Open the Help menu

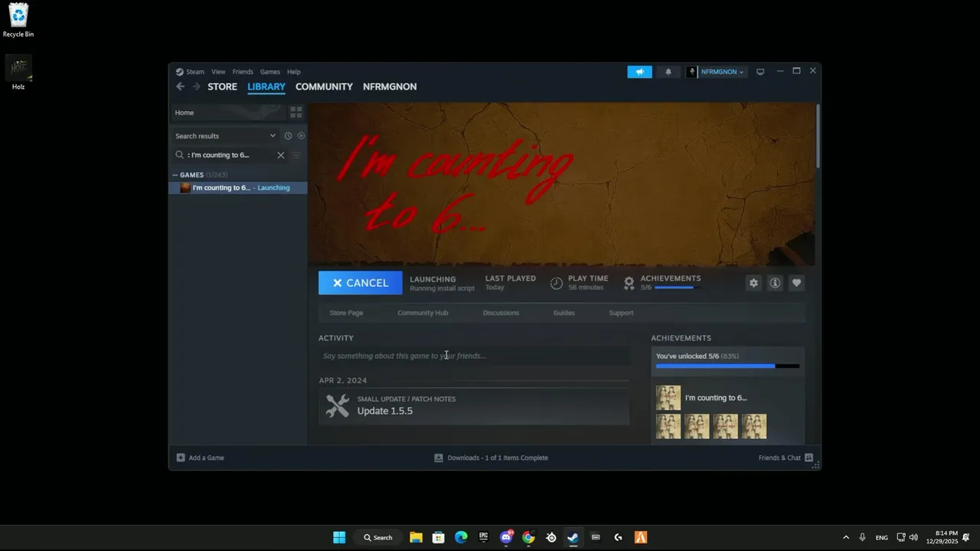(293, 72)
